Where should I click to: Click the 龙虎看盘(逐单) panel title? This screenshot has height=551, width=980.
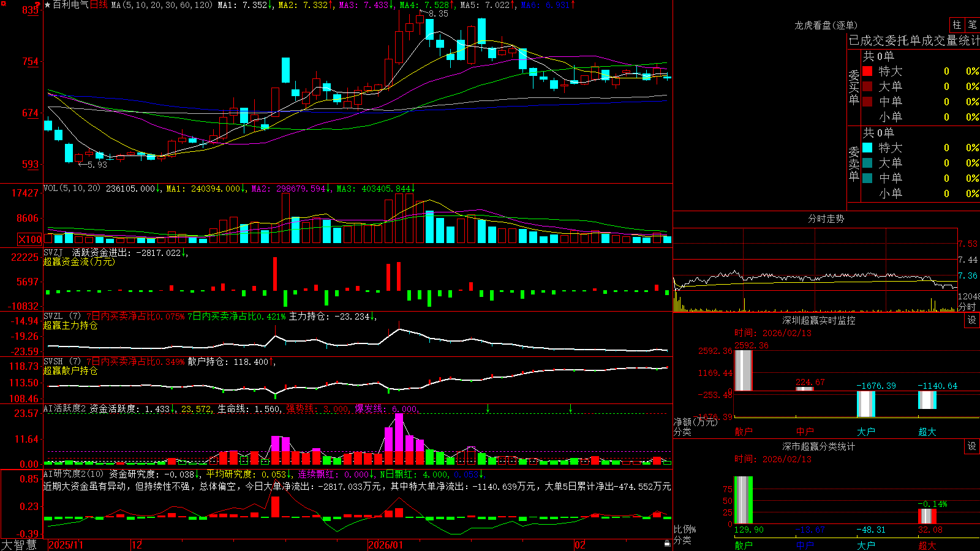(826, 25)
